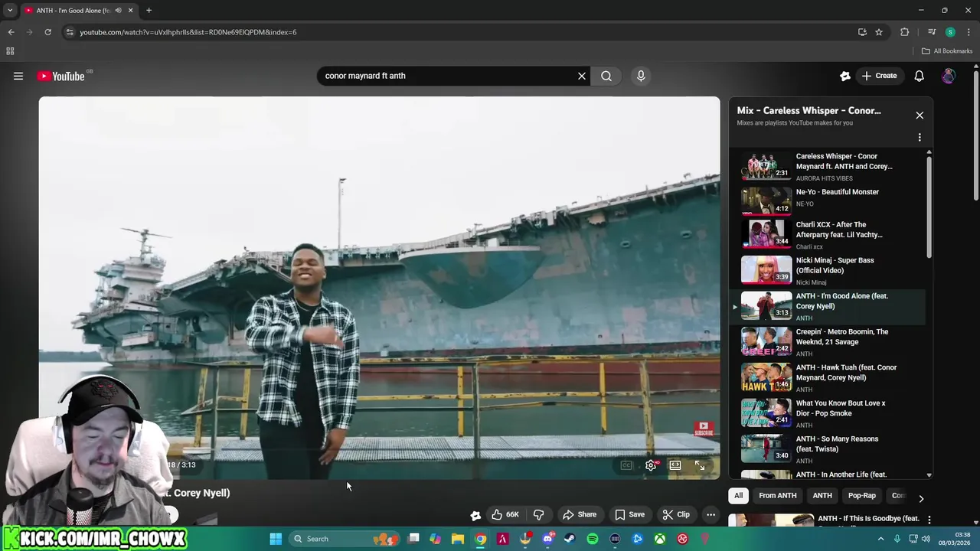980x551 pixels.
Task: Open Steam from taskbar
Action: (x=570, y=539)
